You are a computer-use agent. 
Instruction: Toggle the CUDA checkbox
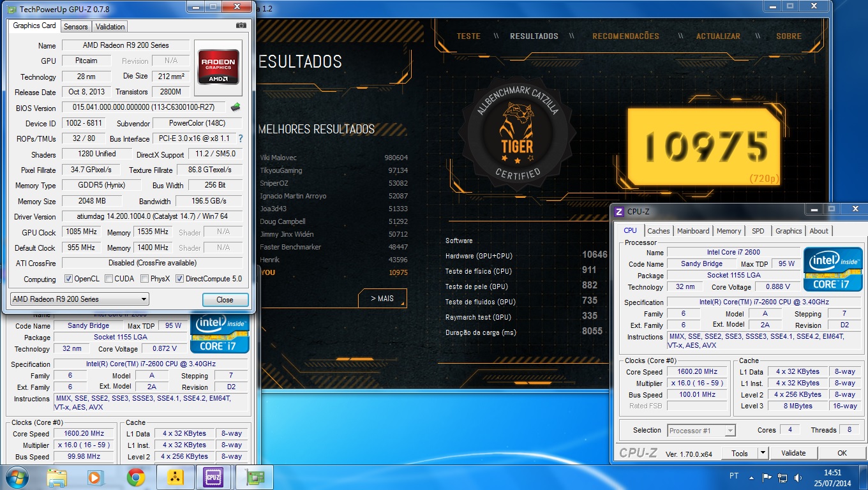tap(109, 279)
